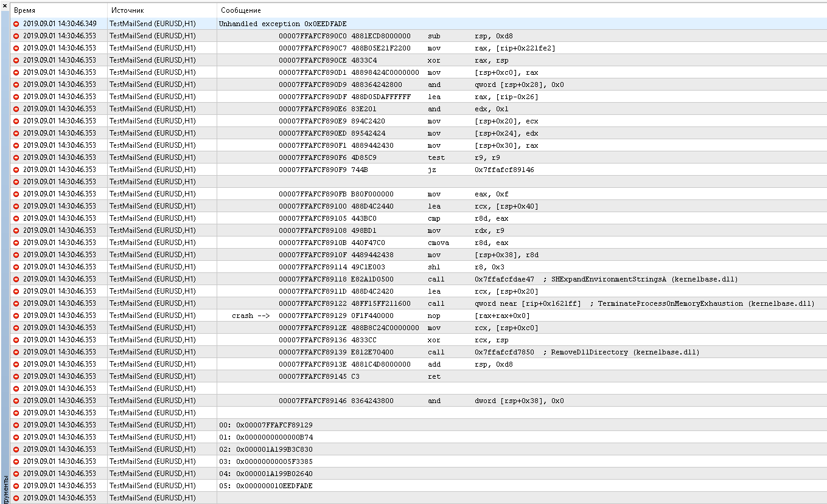Click the error icon on the SHExpandEnvironmentStringsA call row
The image size is (827, 504).
coord(15,278)
